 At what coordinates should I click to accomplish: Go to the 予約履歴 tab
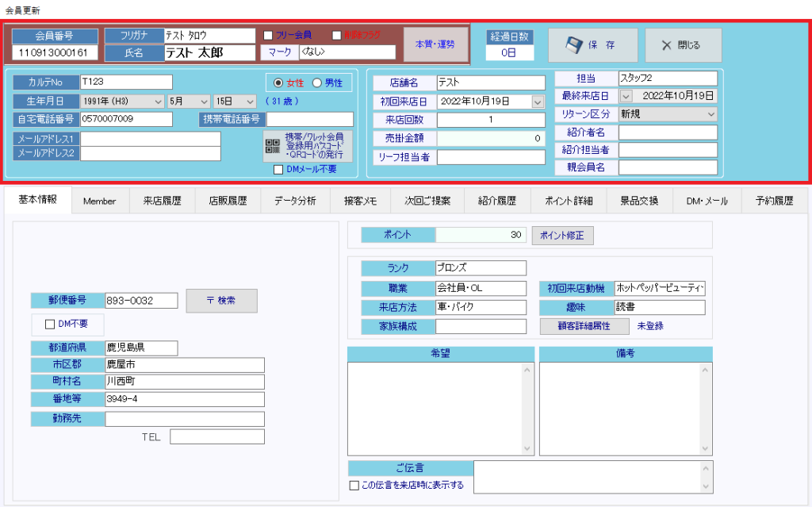(768, 202)
